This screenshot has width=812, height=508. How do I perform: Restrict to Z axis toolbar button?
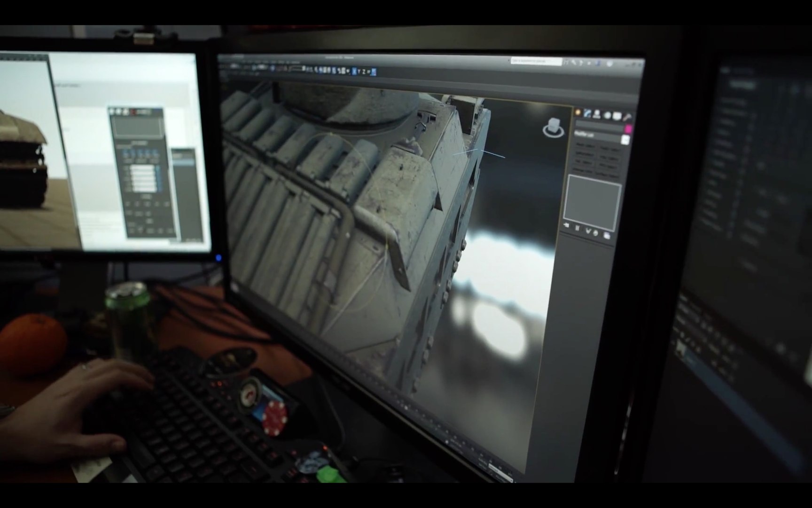[x=364, y=71]
